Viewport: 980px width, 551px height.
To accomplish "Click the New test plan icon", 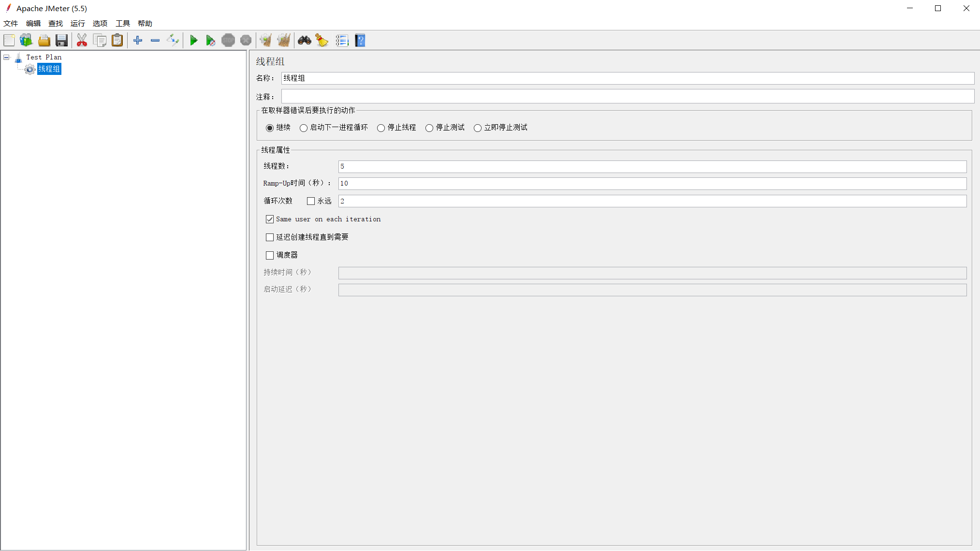I will (9, 41).
